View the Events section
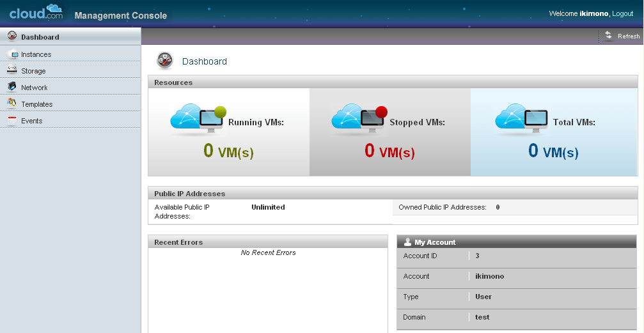 70,120
